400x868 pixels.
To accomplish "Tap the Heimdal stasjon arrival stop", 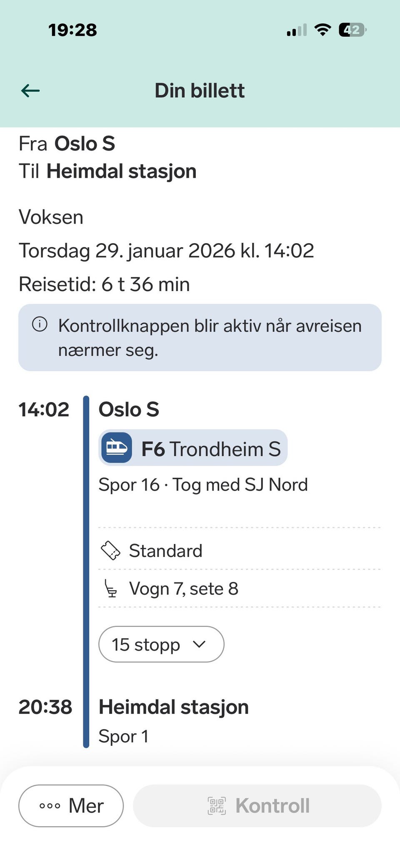I will click(174, 707).
